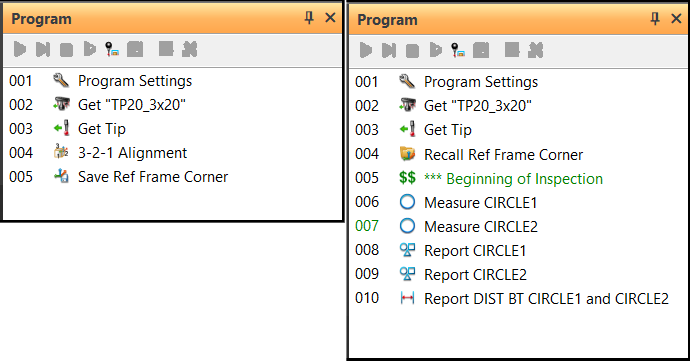690x361 pixels.
Task: Click the step-forward icon in right panel toolbar
Action: coord(389,50)
